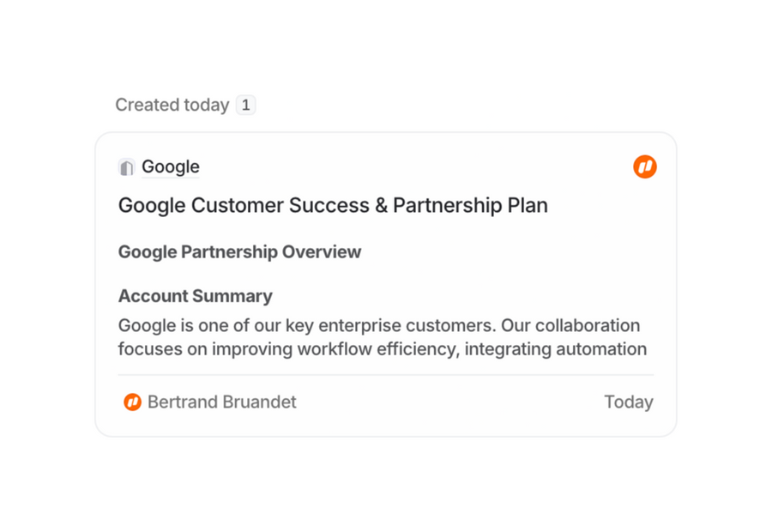Click the Today date in card footer
Viewport: 772px width, 532px height.
point(628,402)
